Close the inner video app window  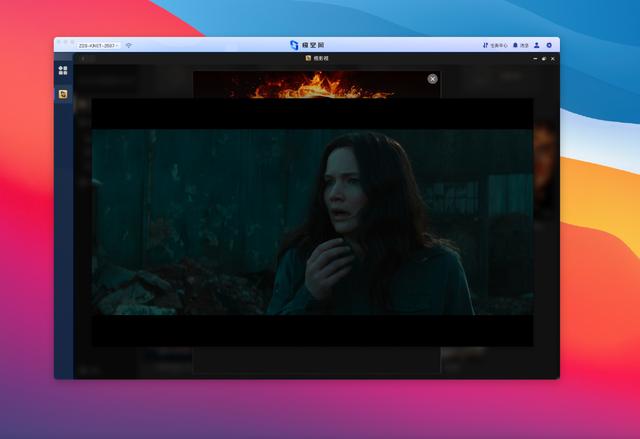pyautogui.click(x=553, y=59)
